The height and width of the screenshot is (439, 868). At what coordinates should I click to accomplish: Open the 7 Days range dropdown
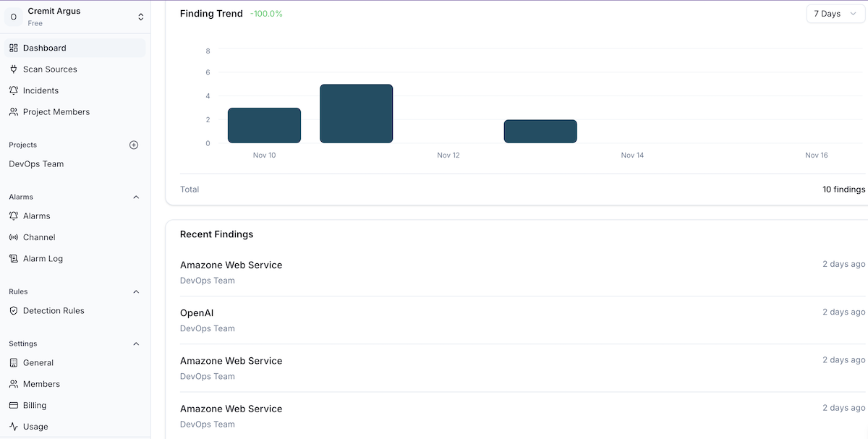pos(835,14)
